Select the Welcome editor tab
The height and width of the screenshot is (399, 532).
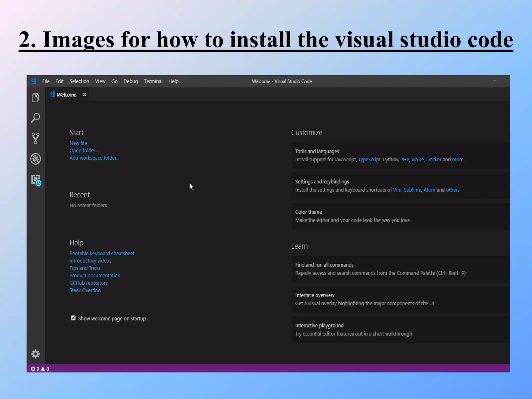pyautogui.click(x=67, y=95)
